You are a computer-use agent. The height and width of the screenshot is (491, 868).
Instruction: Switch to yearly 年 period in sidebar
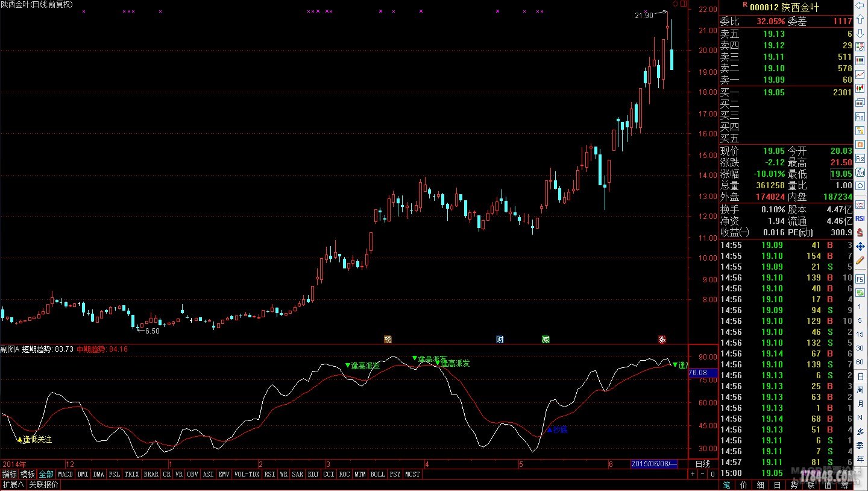tap(860, 460)
